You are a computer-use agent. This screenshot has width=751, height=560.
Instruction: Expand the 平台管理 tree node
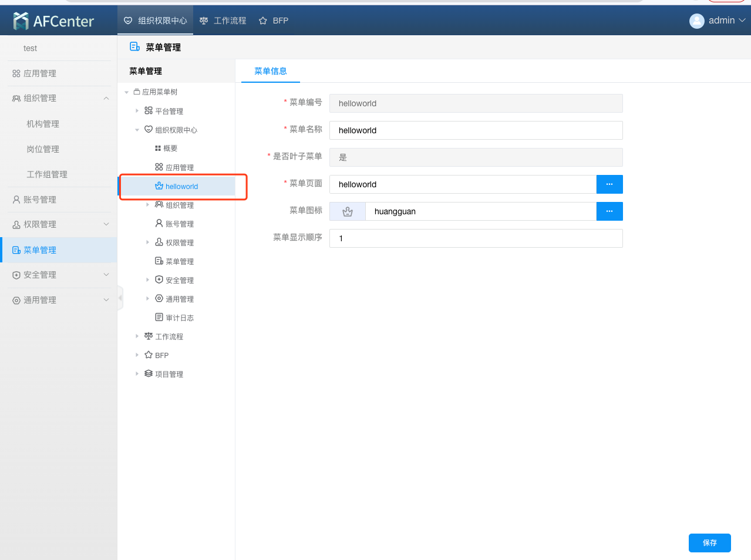click(137, 111)
